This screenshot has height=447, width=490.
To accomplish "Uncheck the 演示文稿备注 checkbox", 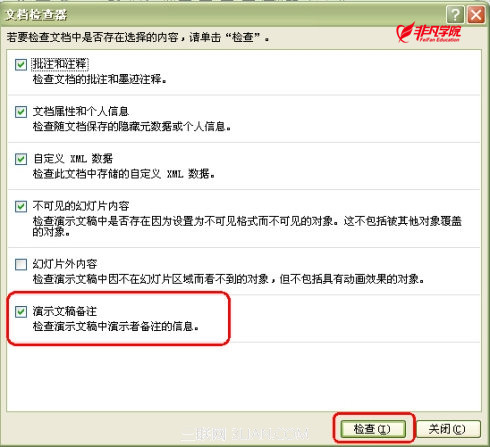I will coord(21,312).
